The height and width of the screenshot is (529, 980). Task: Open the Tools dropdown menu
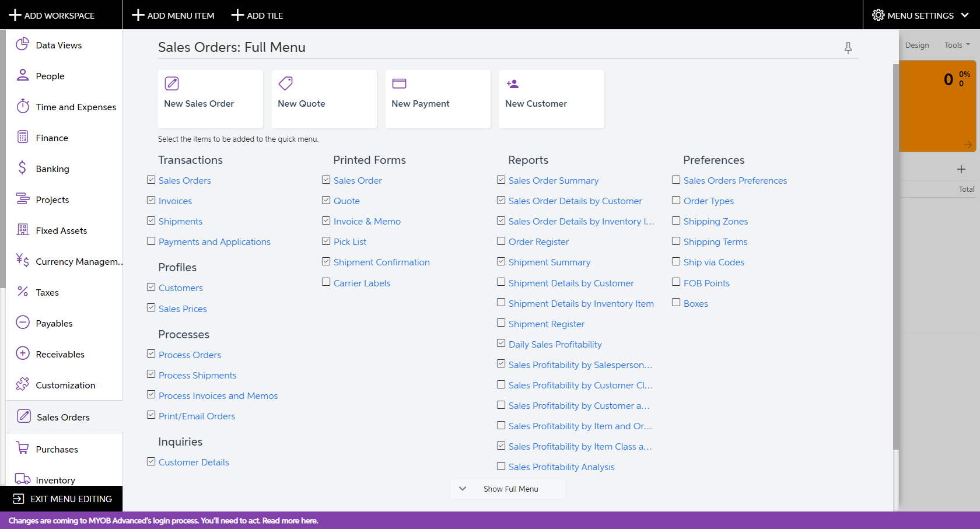[x=957, y=45]
